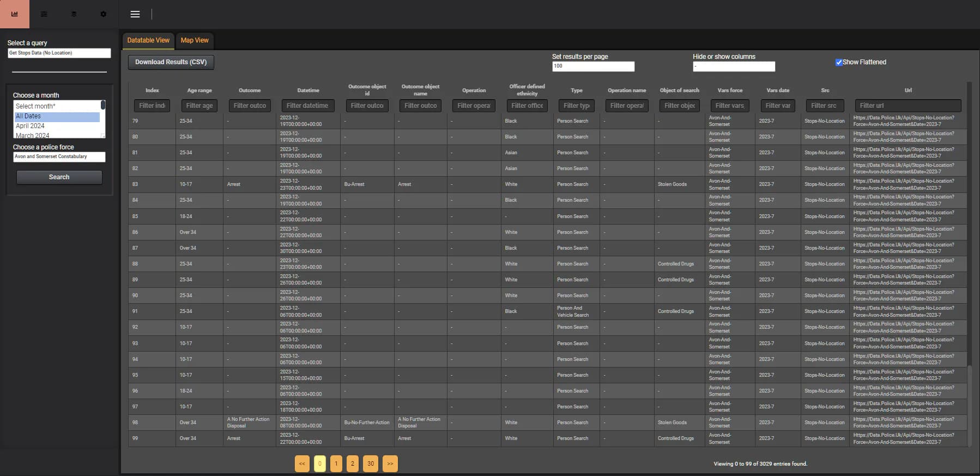
Task: Open the bar chart panel icon
Action: pos(15,14)
